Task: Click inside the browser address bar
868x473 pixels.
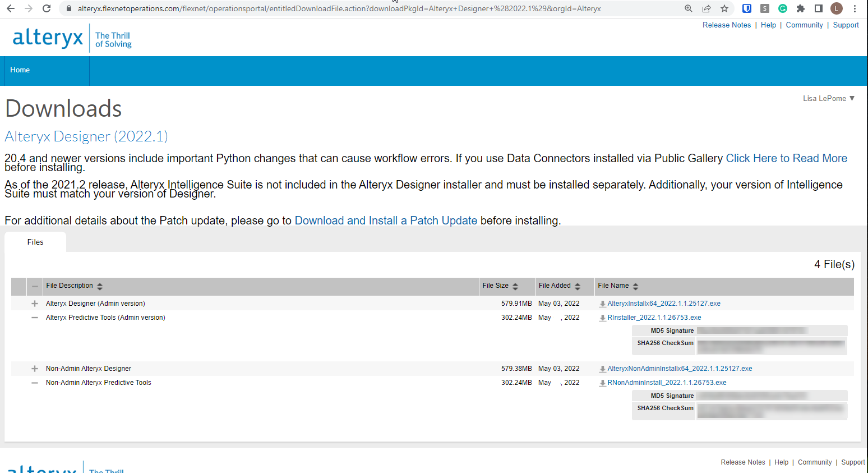Action: 336,8
